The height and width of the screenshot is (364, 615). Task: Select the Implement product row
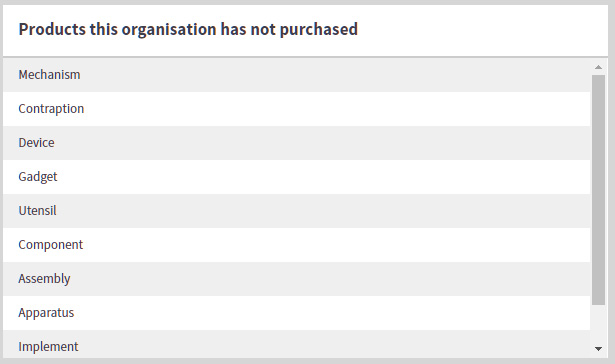pyautogui.click(x=297, y=344)
